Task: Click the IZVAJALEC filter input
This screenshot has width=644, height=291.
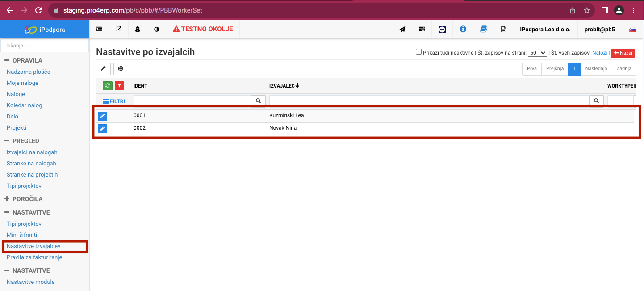Action: coord(429,101)
